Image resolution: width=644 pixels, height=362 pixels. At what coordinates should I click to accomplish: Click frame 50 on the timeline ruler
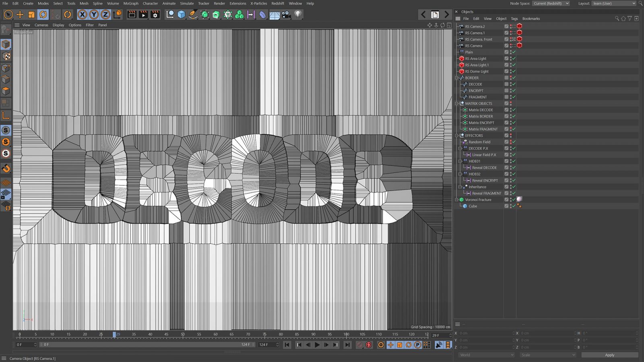[182, 334]
